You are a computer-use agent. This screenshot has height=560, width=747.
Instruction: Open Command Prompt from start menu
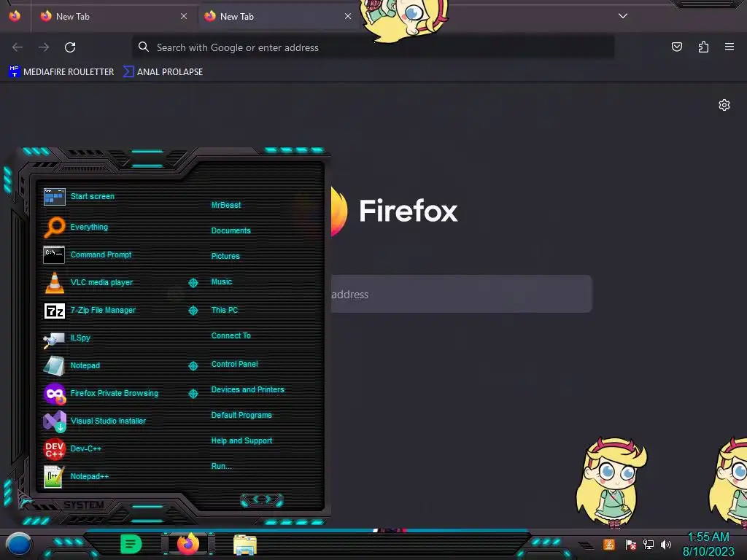[54, 254]
